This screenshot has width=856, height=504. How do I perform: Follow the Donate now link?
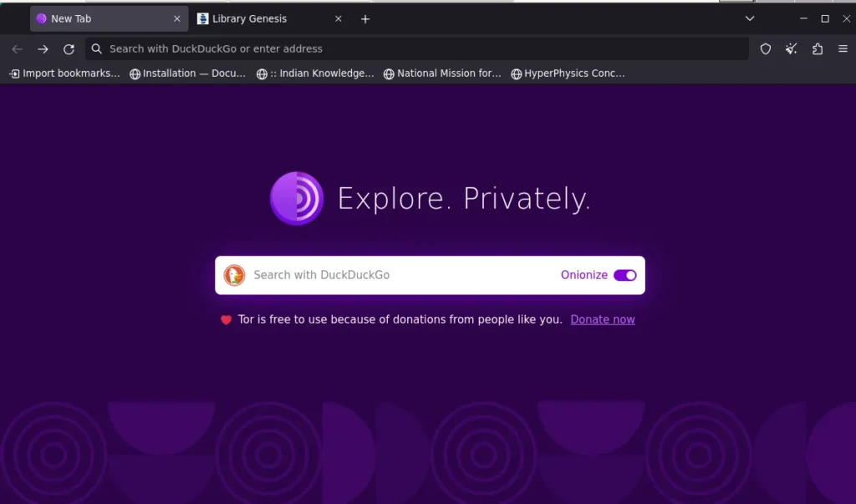tap(603, 319)
